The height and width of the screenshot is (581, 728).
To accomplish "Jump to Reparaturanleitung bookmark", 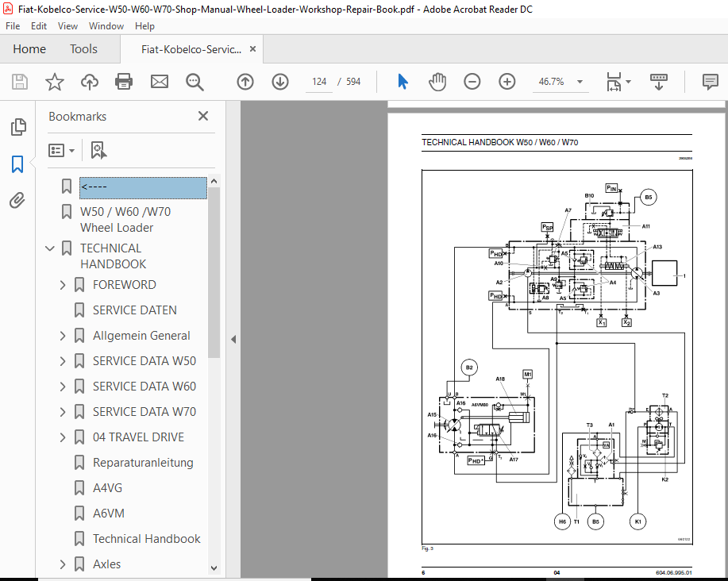I will (x=143, y=463).
